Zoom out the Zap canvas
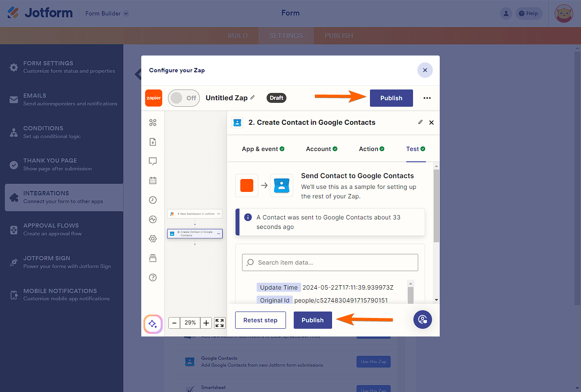This screenshot has width=581, height=392. click(174, 323)
